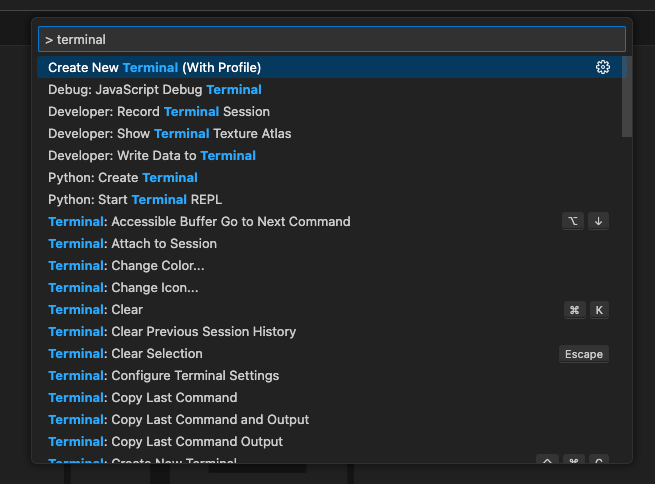Viewport: 655px width, 484px height.
Task: Choose Terminal: Clear Selection
Action: (332, 353)
